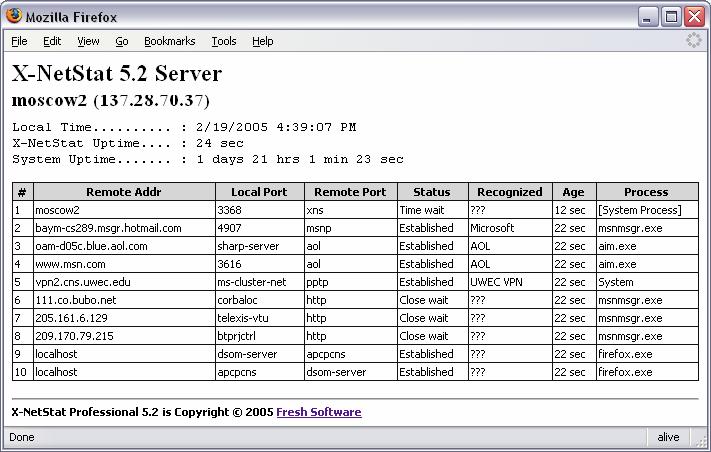Viewport: 711px width, 452px height.
Task: Click the Firefox logo icon in title bar
Action: [x=14, y=16]
